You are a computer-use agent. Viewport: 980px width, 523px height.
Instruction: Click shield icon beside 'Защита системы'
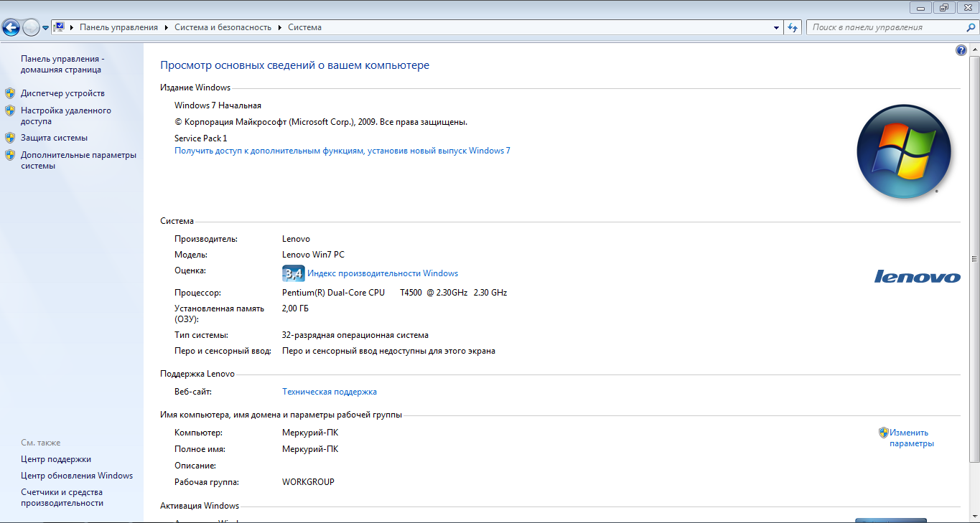(10, 138)
